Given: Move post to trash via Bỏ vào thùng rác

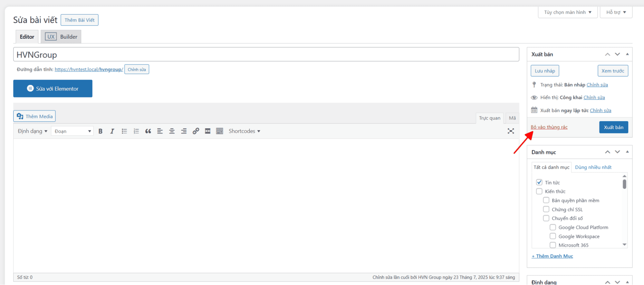Looking at the screenshot, I should point(549,127).
